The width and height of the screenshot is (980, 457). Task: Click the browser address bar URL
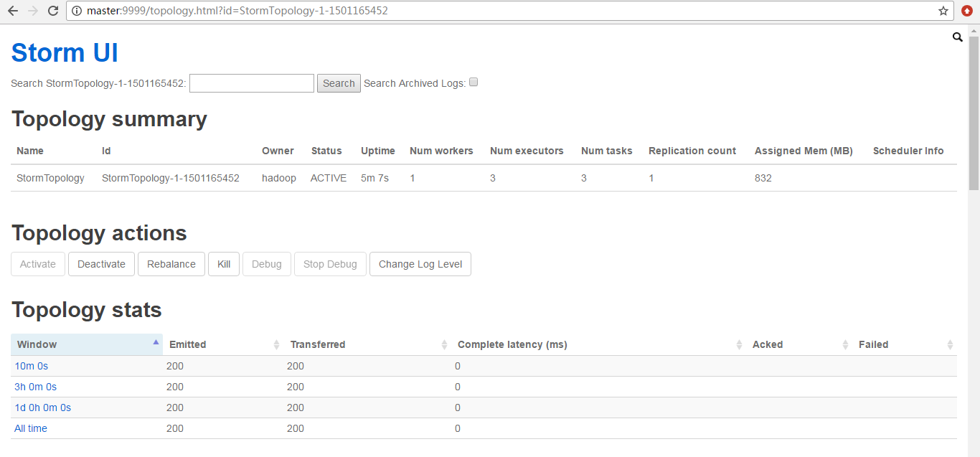click(x=237, y=11)
